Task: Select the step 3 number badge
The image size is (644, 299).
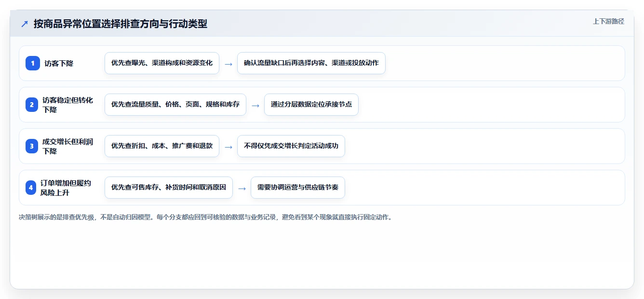Action: [x=31, y=146]
